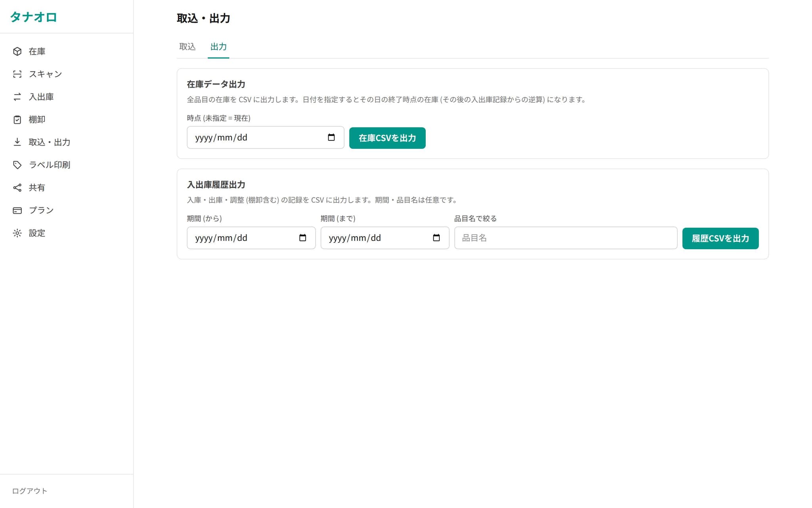
Task: Click the スキャン scan-frame icon
Action: click(x=17, y=74)
